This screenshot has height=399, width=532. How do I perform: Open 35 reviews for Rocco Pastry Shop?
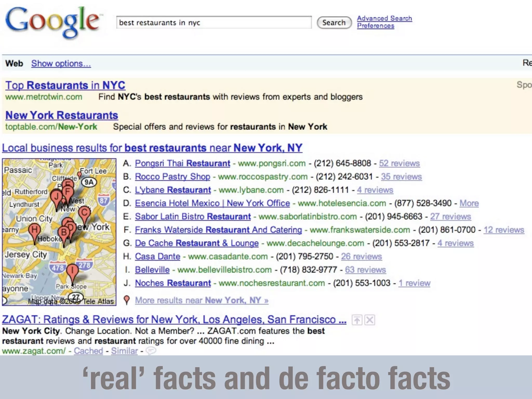(401, 176)
